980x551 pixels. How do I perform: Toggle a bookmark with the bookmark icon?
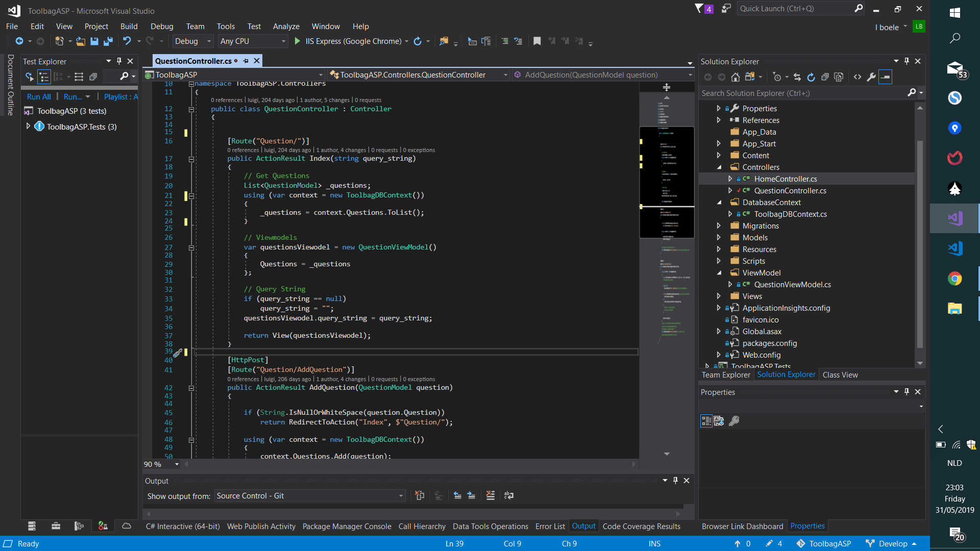[536, 41]
